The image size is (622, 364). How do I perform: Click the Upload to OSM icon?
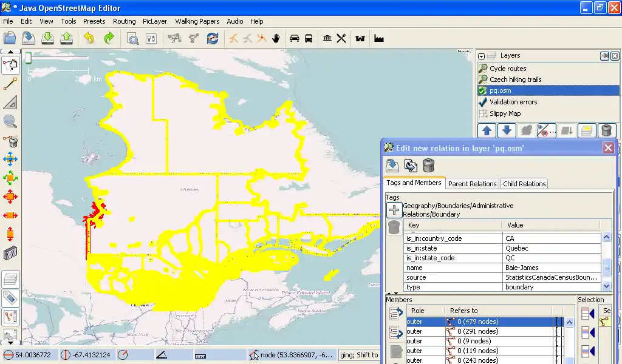tap(67, 38)
